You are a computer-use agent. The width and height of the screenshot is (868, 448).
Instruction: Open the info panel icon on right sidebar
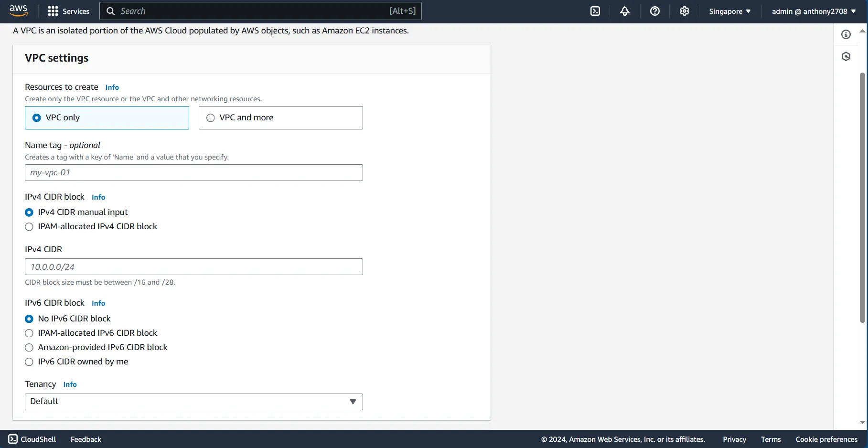[x=846, y=34]
